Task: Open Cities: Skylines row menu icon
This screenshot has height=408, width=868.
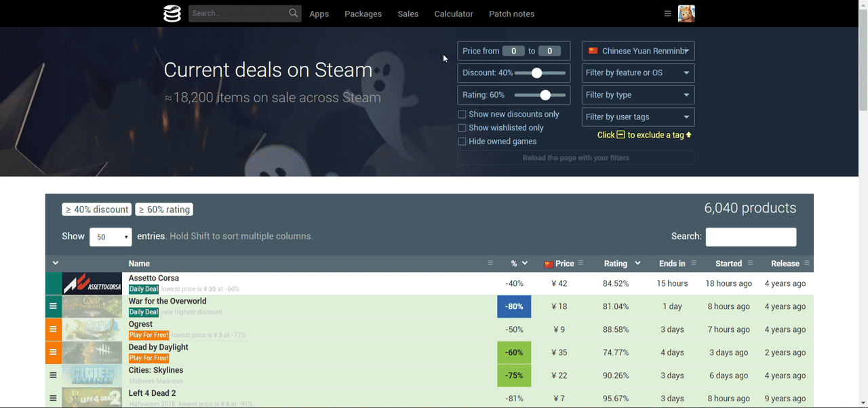Action: (x=54, y=375)
